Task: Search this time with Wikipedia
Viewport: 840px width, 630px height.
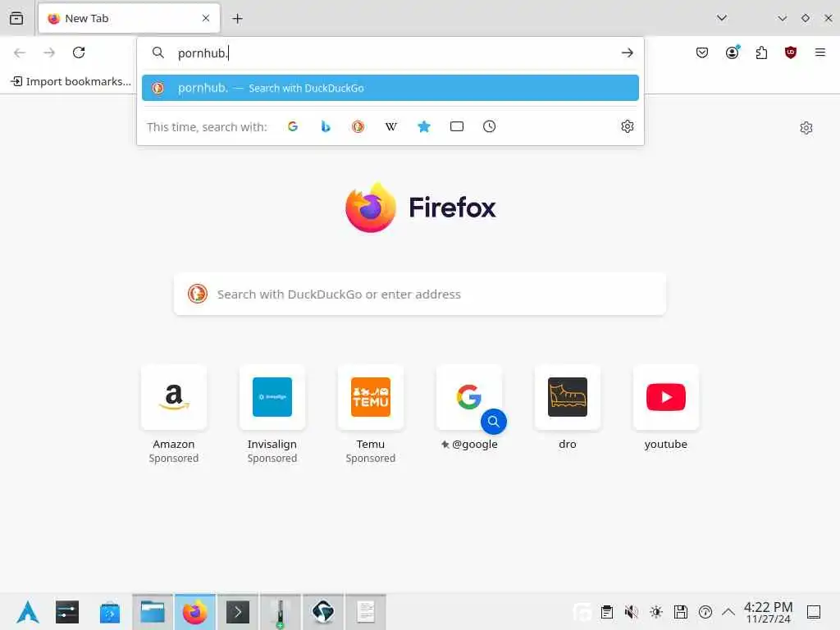Action: (x=391, y=126)
